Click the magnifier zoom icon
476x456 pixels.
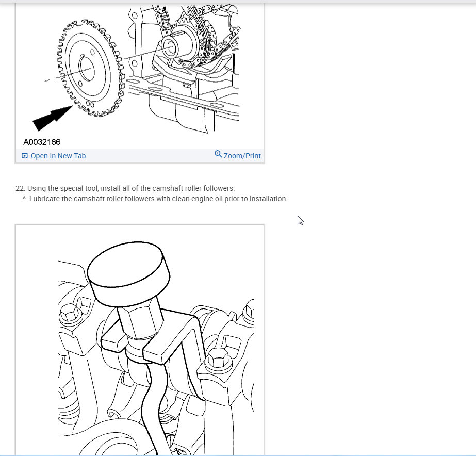pos(218,154)
